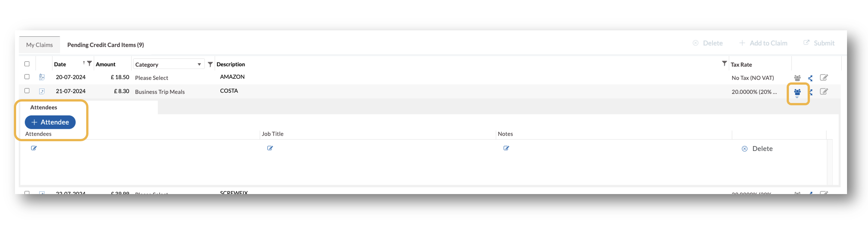The width and height of the screenshot is (868, 242).
Task: Click the Attendee button to add an attendee
Action: click(50, 122)
